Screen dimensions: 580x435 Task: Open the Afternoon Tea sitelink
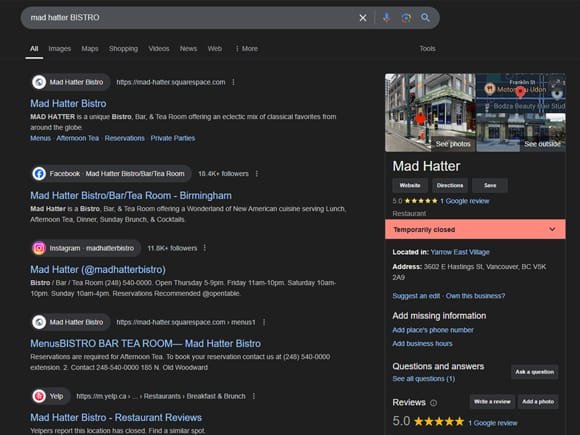pyautogui.click(x=78, y=138)
